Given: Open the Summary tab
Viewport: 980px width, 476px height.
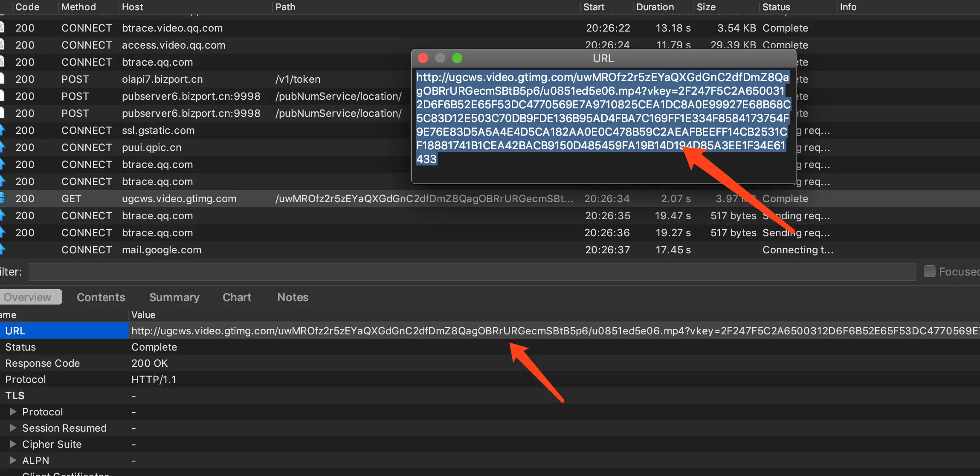Looking at the screenshot, I should (x=174, y=297).
